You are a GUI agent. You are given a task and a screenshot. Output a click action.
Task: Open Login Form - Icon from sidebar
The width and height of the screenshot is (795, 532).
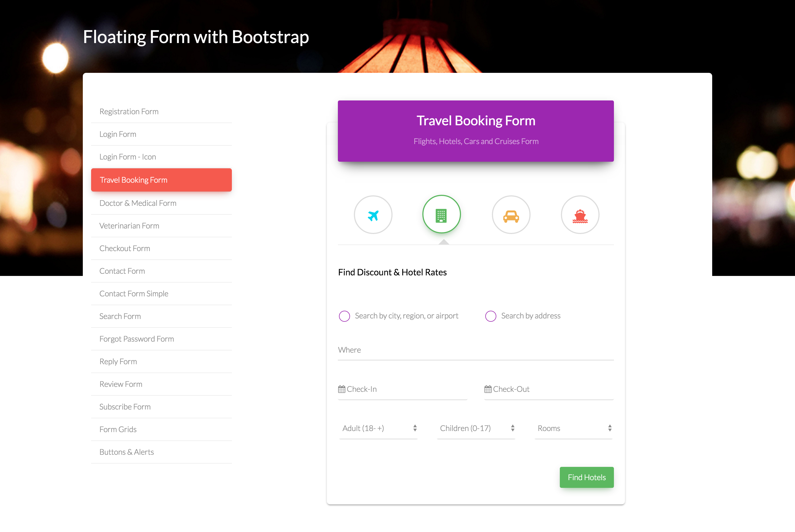coord(161,157)
